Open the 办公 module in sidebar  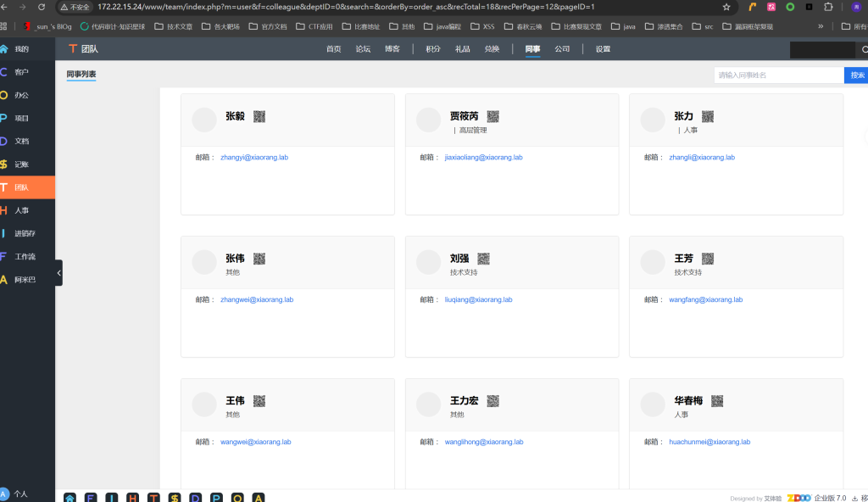21,95
